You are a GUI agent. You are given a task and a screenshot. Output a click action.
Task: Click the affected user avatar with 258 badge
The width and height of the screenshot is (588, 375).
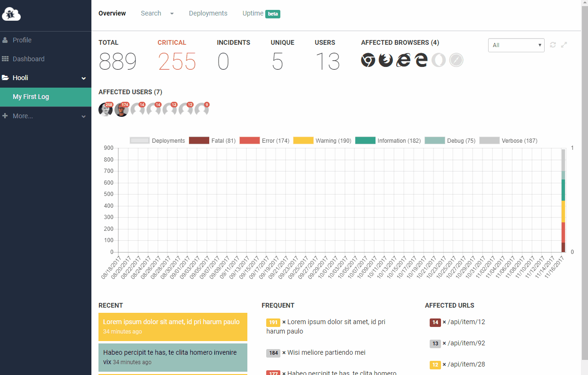tap(106, 109)
